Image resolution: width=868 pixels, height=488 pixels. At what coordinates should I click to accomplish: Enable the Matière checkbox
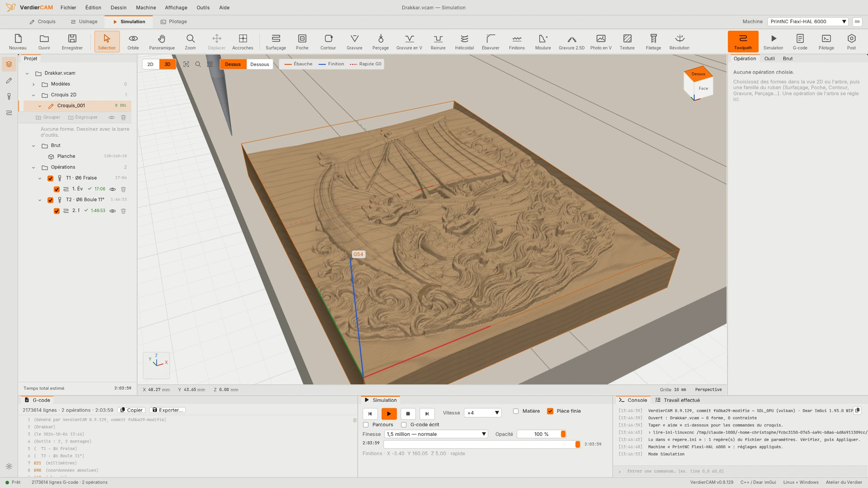tap(516, 411)
